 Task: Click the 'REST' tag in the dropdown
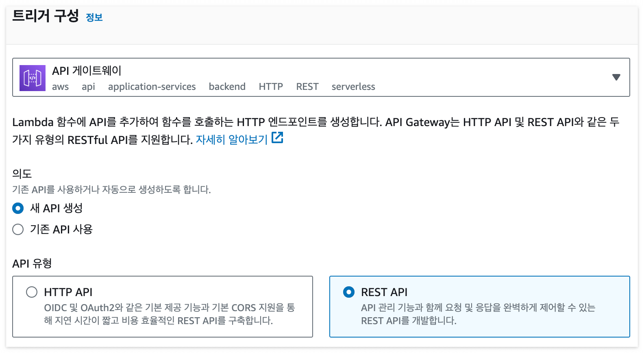(x=307, y=87)
